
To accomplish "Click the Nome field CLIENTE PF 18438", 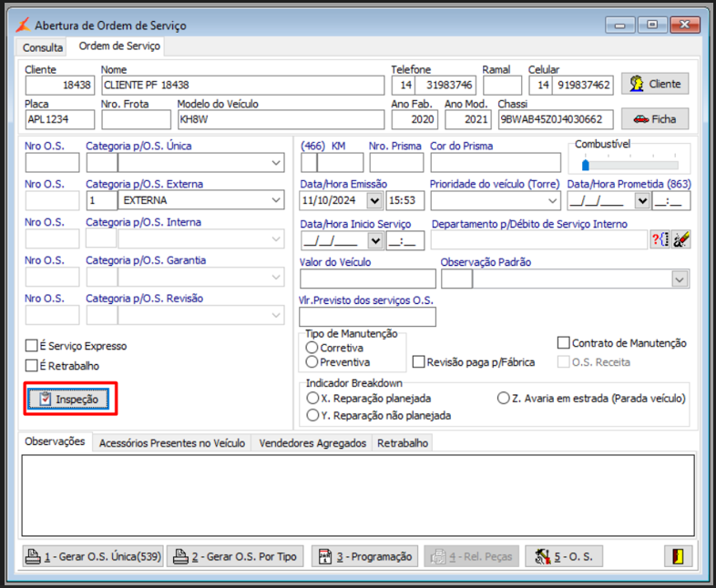I will [243, 86].
